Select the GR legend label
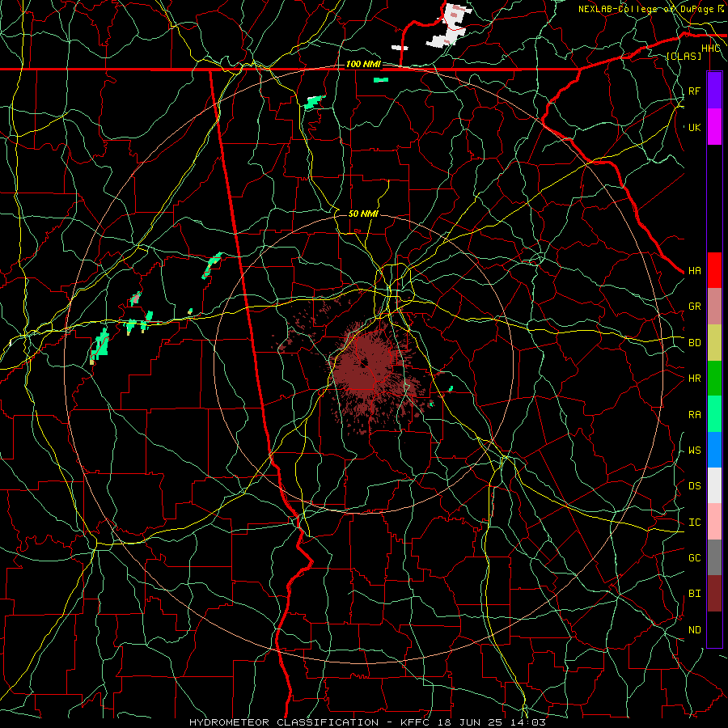Screen dimensions: 728x728 tap(694, 307)
